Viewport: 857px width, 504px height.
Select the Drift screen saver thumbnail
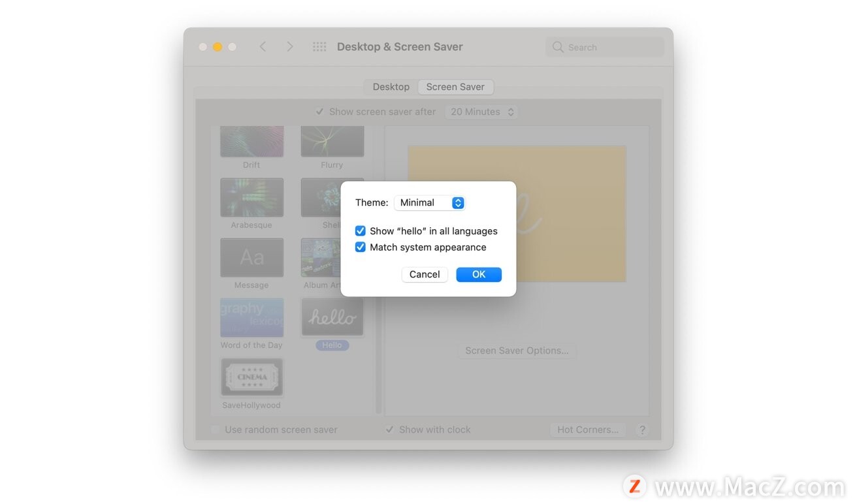(251, 141)
